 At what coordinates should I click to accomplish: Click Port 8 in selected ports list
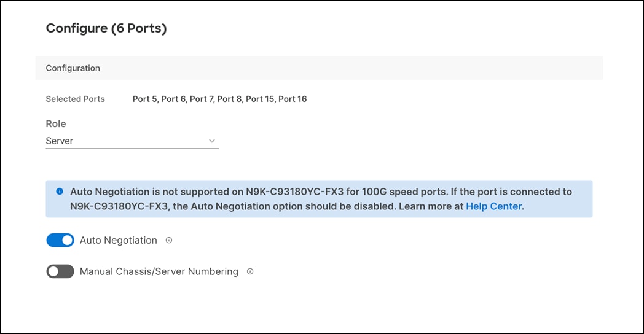(x=230, y=99)
